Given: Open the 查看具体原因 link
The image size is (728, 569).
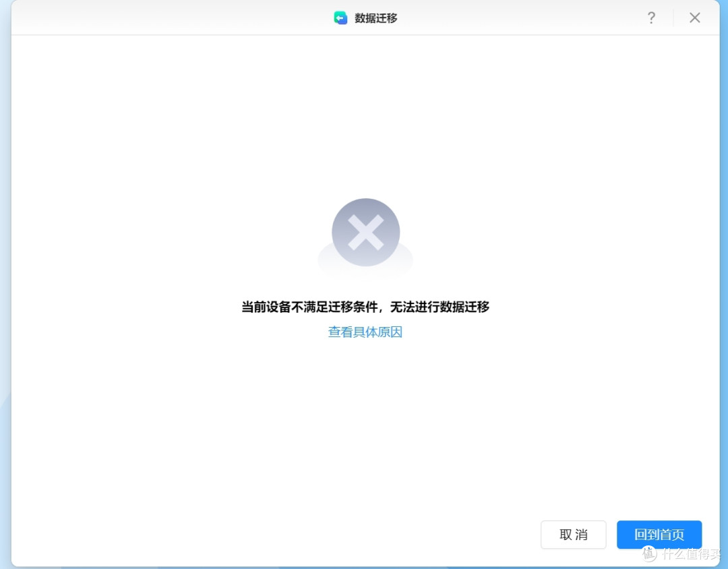Looking at the screenshot, I should coord(365,332).
